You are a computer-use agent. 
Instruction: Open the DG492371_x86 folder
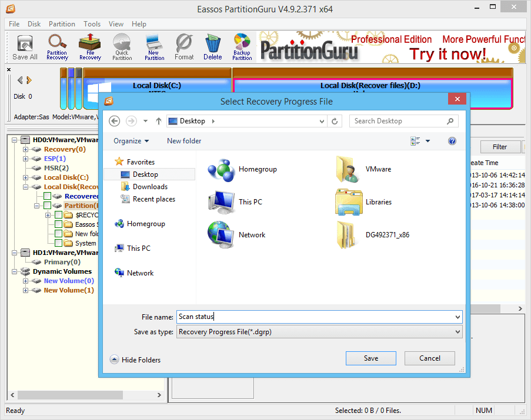click(x=372, y=235)
